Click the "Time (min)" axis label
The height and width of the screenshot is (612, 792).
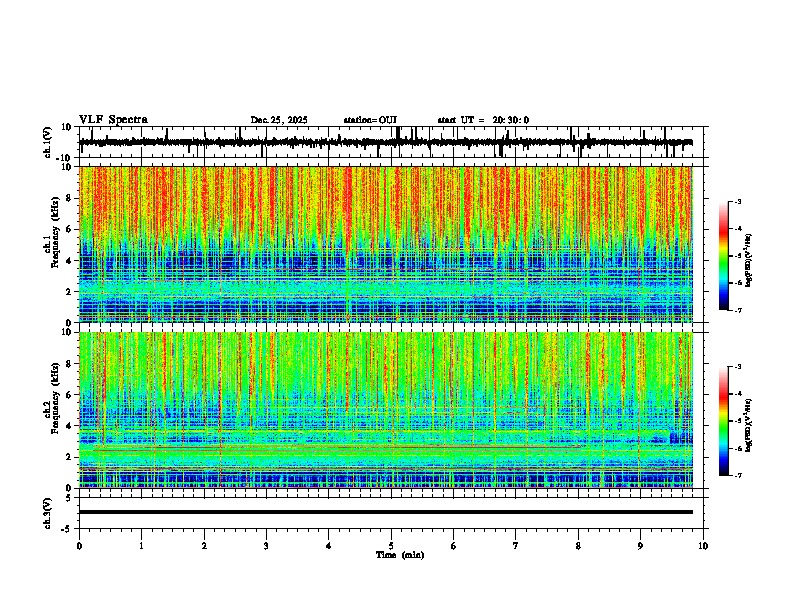coord(400,555)
